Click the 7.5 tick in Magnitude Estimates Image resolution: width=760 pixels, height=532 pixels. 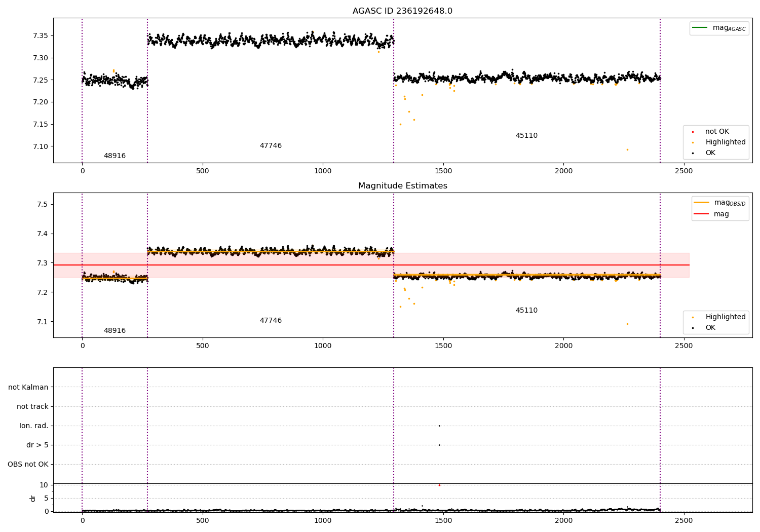(43, 204)
